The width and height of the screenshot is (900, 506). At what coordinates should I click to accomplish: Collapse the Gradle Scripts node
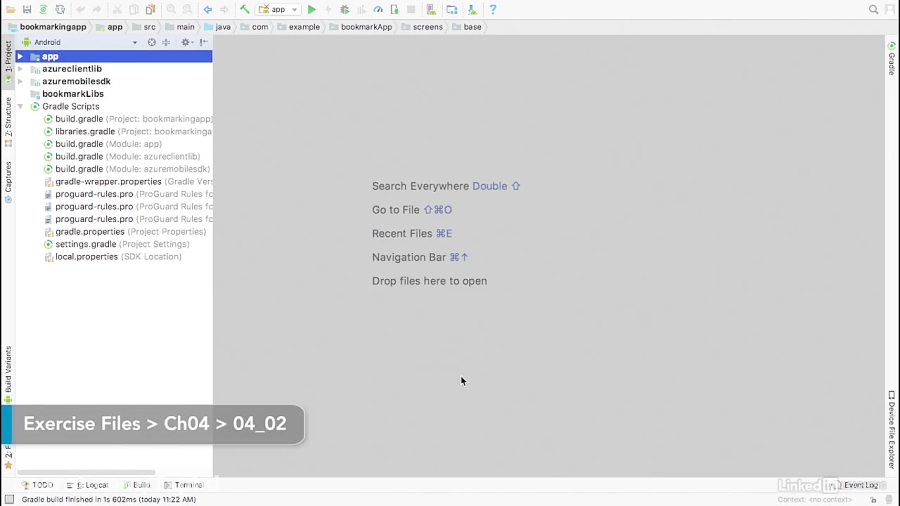point(20,107)
